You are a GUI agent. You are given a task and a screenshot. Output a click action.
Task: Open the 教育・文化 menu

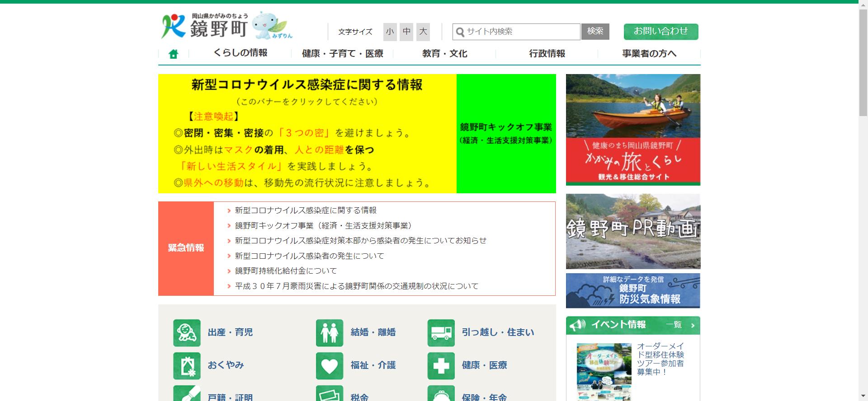point(444,54)
